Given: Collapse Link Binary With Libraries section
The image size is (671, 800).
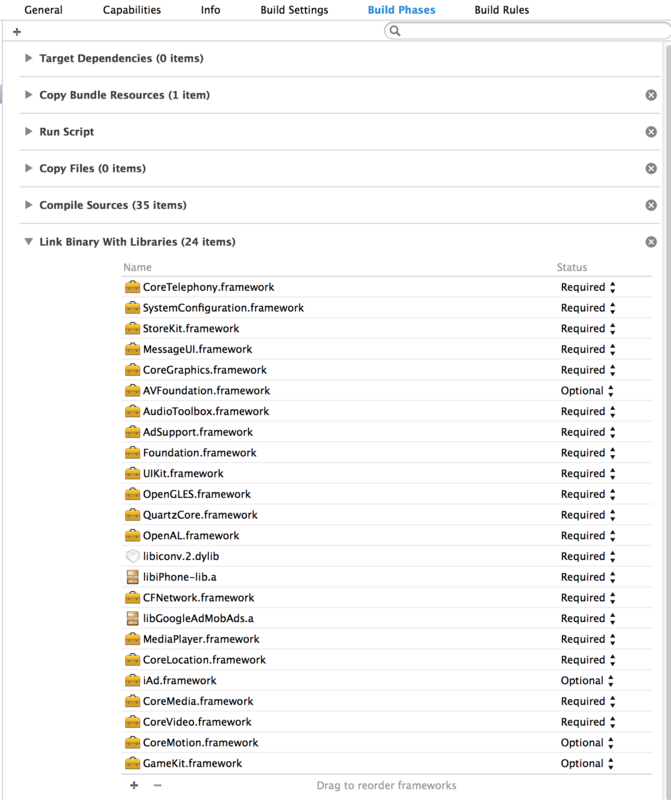Looking at the screenshot, I should (29, 242).
